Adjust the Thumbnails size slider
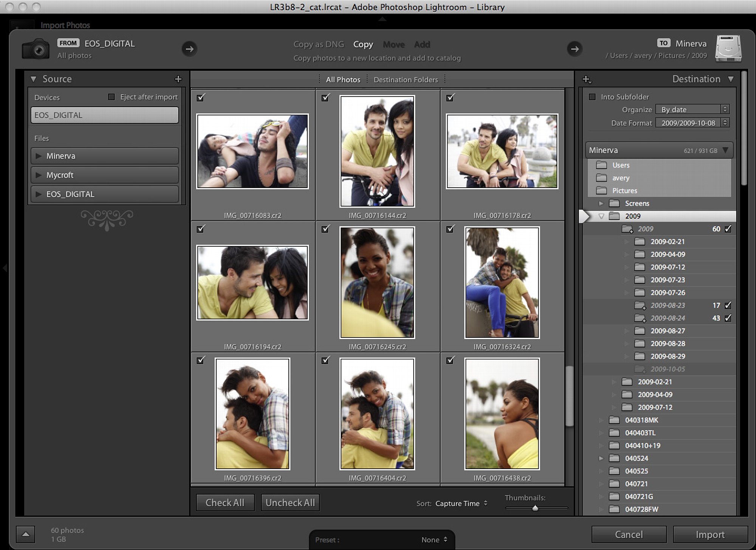756x550 pixels. 535,508
